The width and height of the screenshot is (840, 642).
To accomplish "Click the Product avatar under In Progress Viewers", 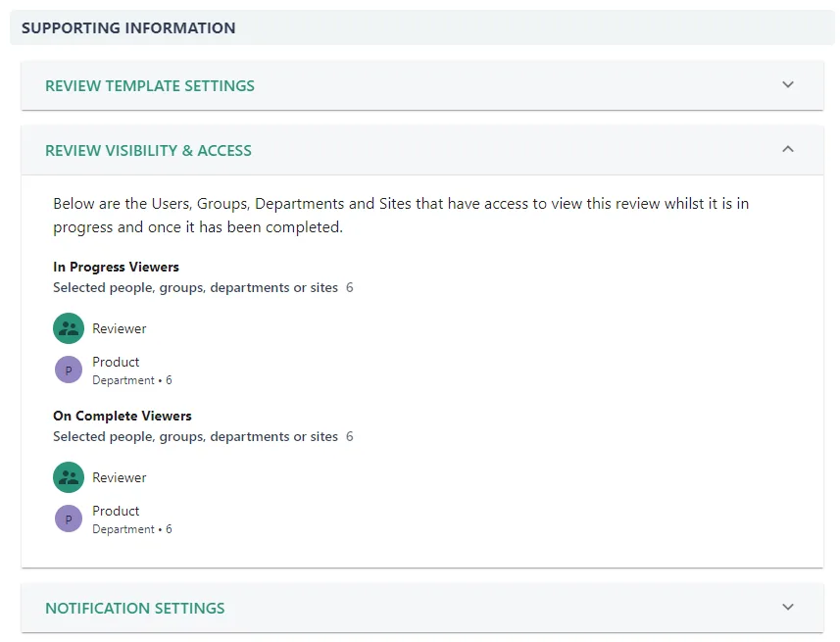I will (x=69, y=370).
